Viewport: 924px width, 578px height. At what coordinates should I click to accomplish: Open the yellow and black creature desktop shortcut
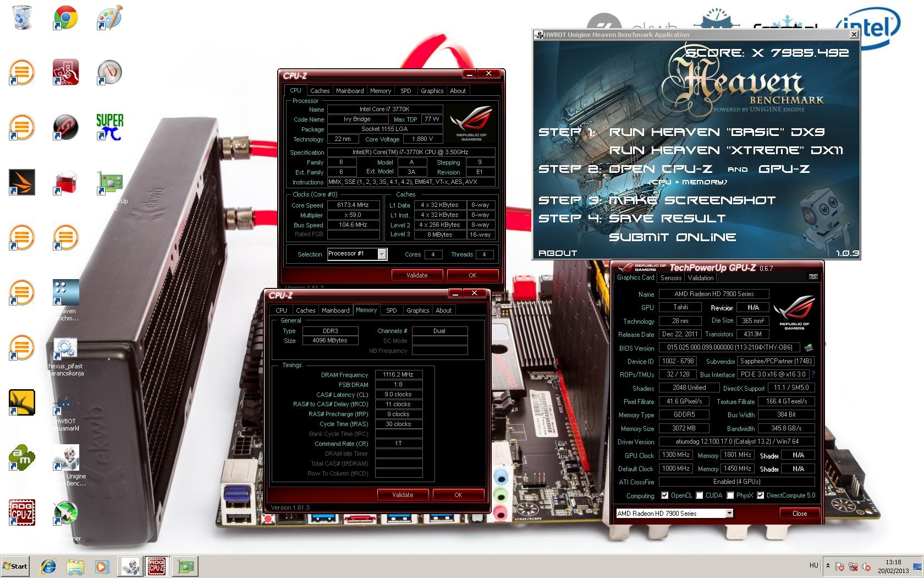22,402
